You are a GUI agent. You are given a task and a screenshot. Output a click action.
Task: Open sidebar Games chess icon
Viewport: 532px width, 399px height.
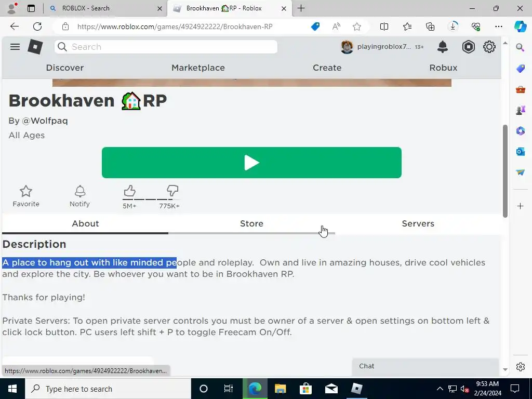(x=520, y=110)
